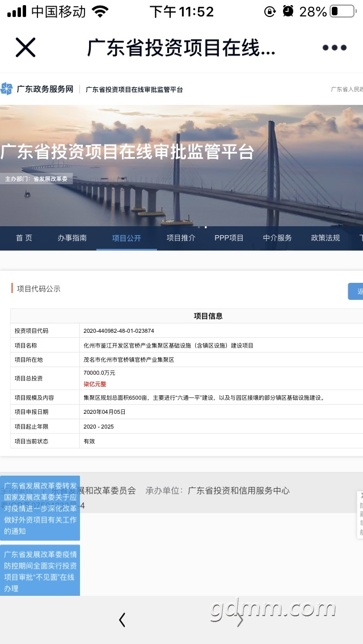Tap the browser forward arrow
363x644 pixels.
tap(240, 620)
